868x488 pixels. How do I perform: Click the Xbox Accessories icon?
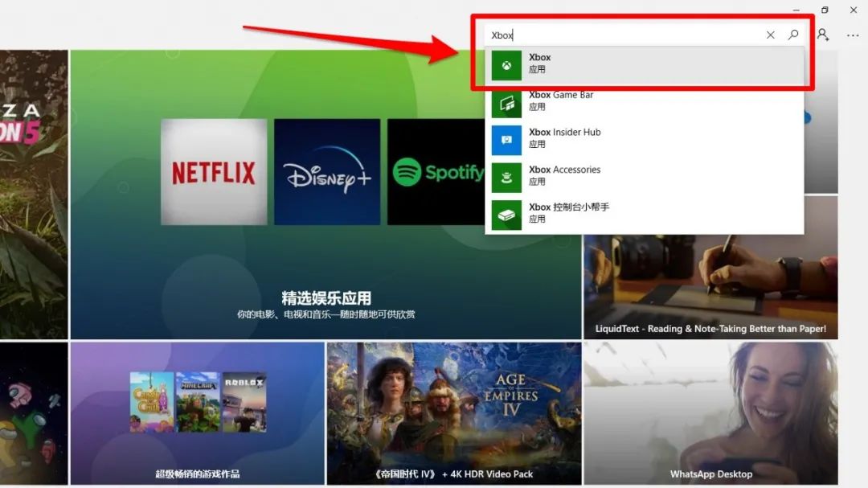click(x=506, y=178)
